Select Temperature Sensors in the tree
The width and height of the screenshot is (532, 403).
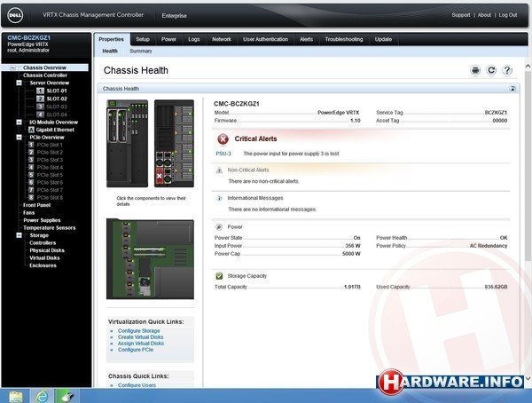click(49, 227)
